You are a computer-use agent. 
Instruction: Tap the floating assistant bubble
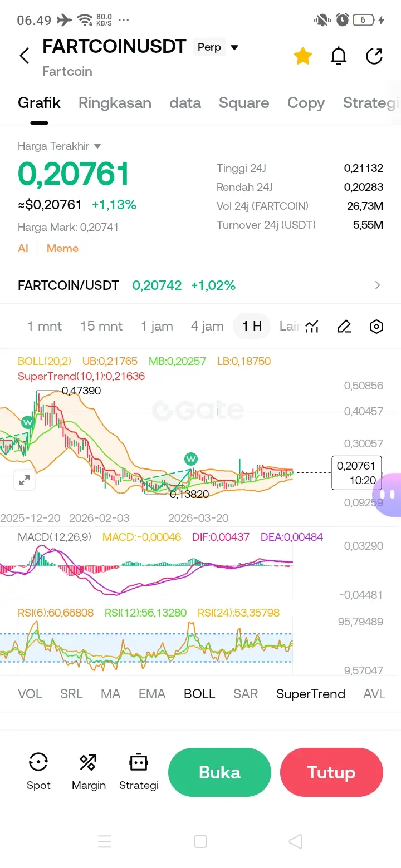tap(388, 495)
